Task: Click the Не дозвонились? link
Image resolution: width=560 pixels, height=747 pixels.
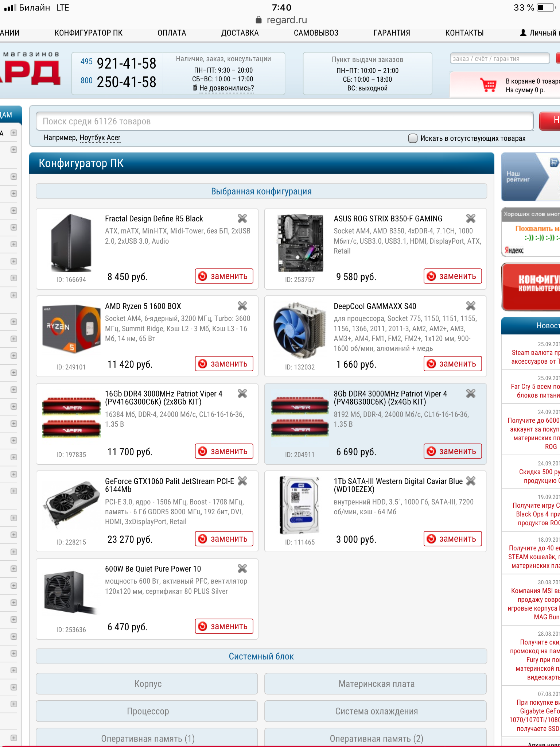Action: [x=226, y=88]
